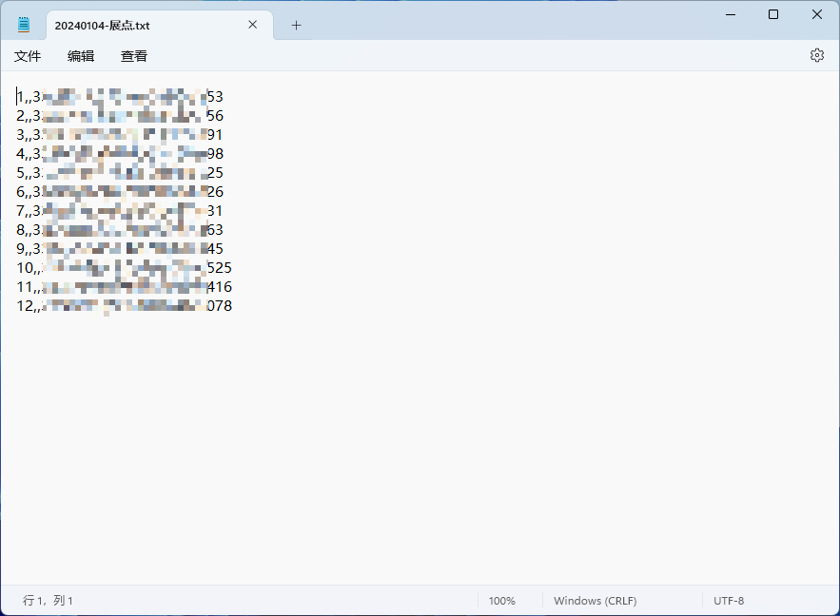The height and width of the screenshot is (616, 840).
Task: Minimize the Notepad window
Action: [731, 14]
